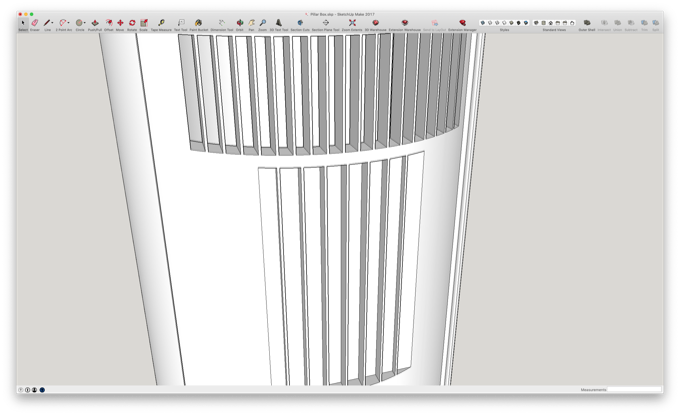
Task: Choose the Scale tool
Action: pyautogui.click(x=144, y=23)
